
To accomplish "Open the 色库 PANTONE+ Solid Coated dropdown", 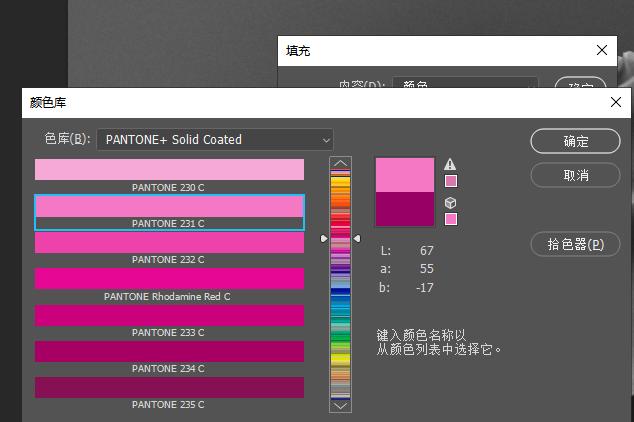I will point(214,140).
